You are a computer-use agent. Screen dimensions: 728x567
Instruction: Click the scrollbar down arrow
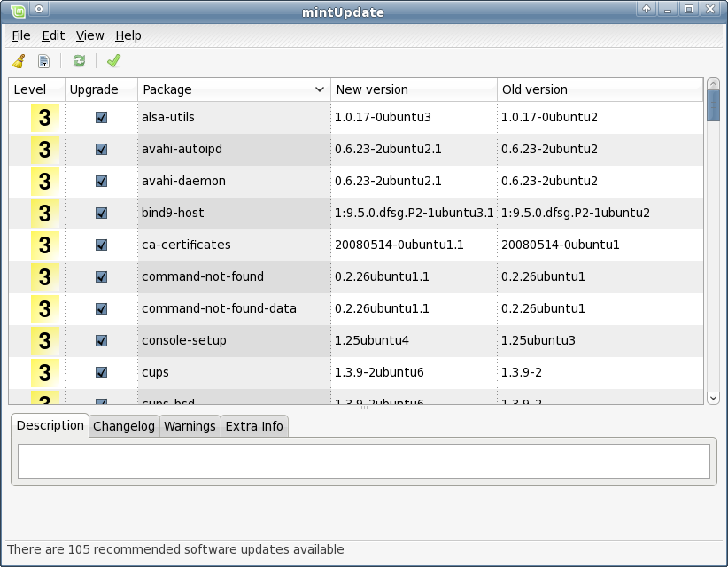click(x=713, y=398)
